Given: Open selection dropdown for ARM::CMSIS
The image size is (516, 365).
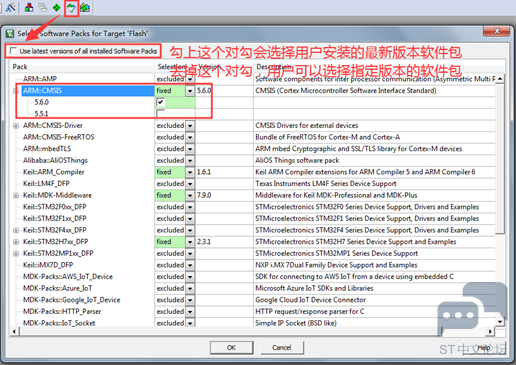Looking at the screenshot, I should pos(190,91).
